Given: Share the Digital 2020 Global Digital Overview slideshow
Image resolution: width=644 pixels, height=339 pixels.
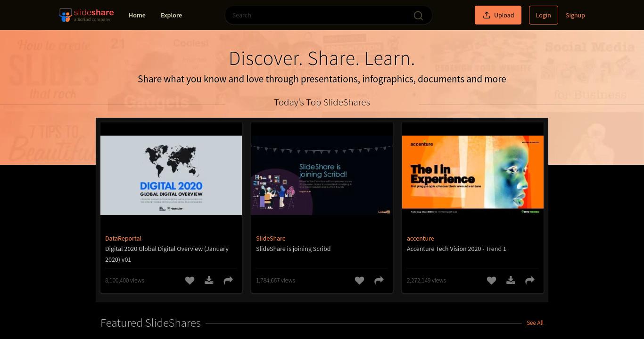Looking at the screenshot, I should pyautogui.click(x=228, y=280).
